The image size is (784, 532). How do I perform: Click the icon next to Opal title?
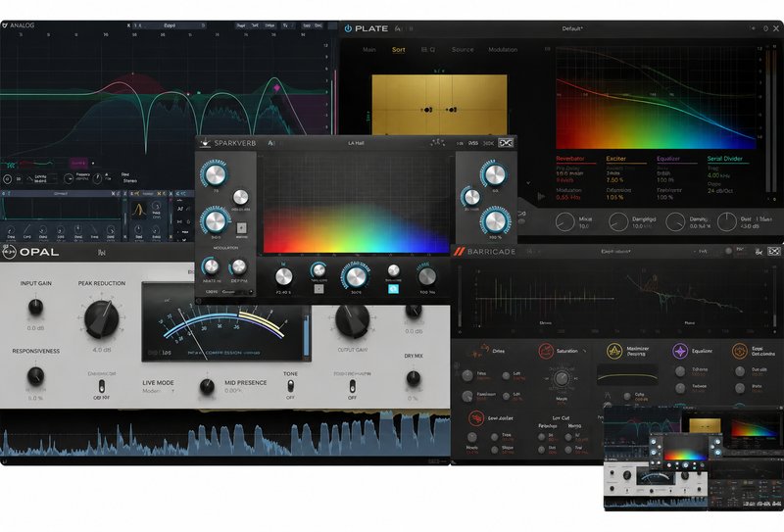click(102, 253)
